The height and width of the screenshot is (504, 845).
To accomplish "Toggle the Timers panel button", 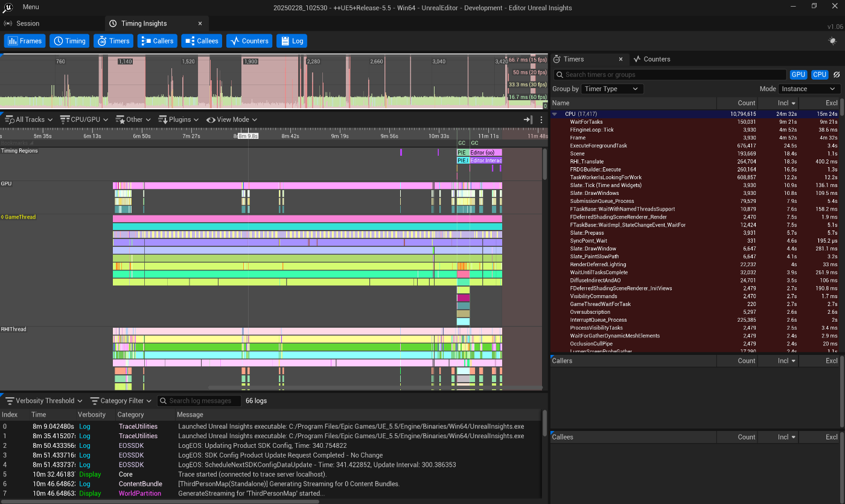I will pos(113,41).
